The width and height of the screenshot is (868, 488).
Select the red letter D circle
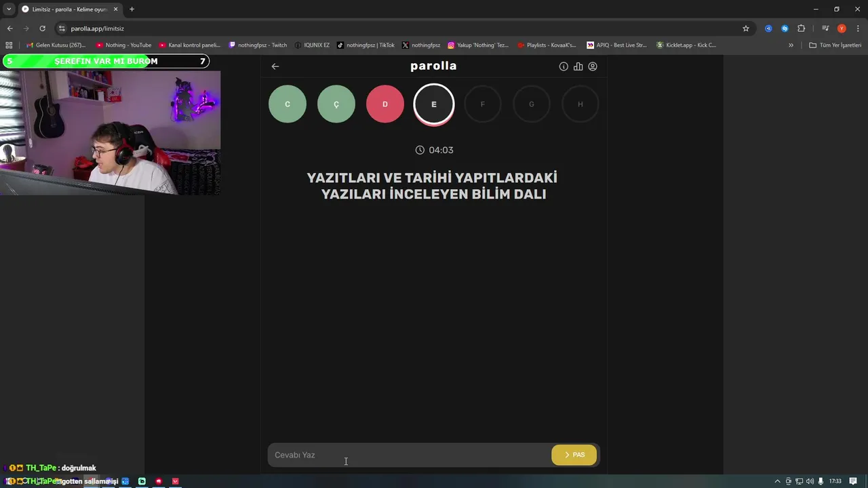pyautogui.click(x=385, y=104)
